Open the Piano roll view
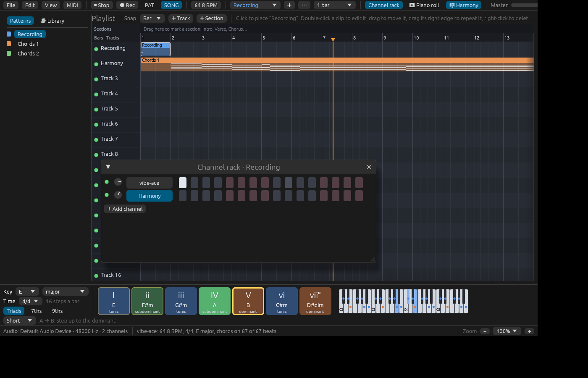Image resolution: width=588 pixels, height=378 pixels. (x=424, y=5)
